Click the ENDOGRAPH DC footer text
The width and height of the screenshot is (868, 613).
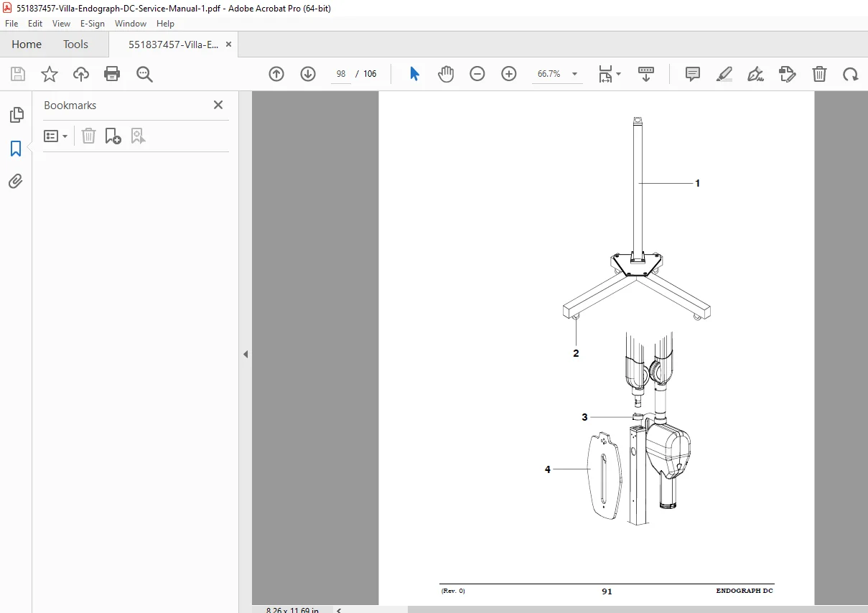pyautogui.click(x=745, y=591)
